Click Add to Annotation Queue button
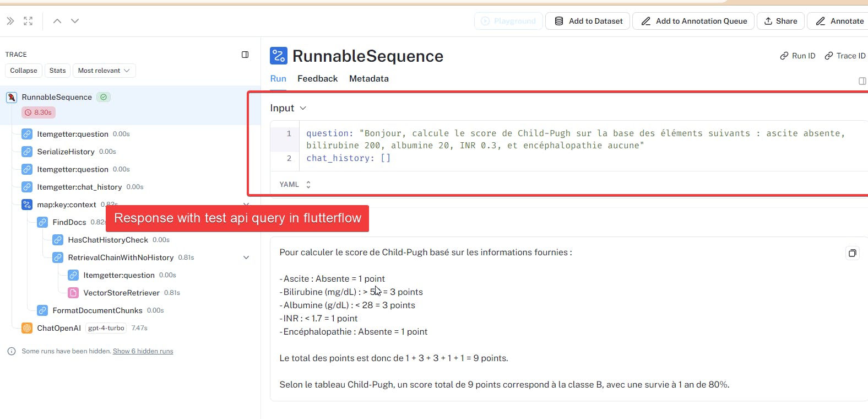 point(693,21)
